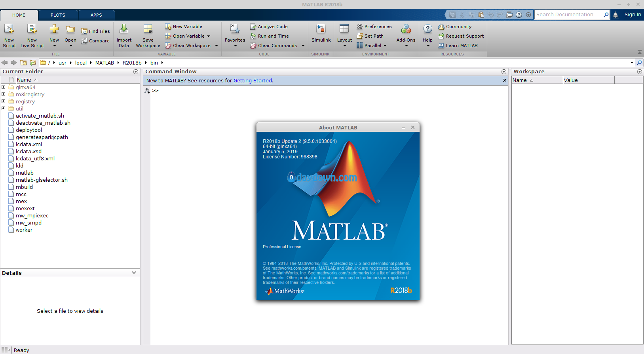Sort Current Folder by the Name column
This screenshot has height=354, width=644.
point(78,80)
